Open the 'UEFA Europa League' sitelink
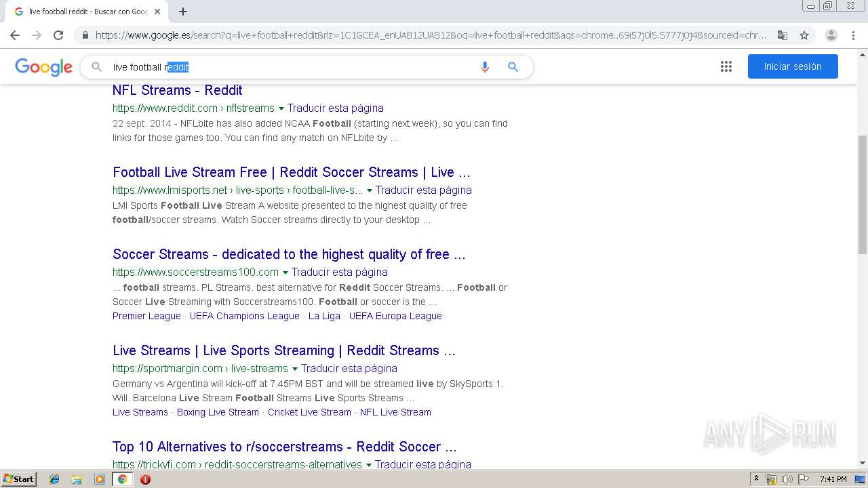Viewport: 868px width, 488px height. (395, 316)
